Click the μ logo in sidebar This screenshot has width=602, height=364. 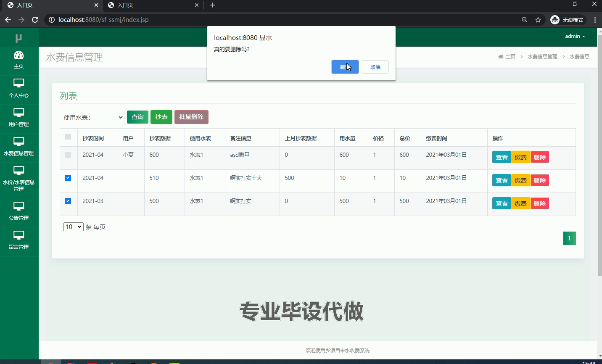[x=18, y=37]
